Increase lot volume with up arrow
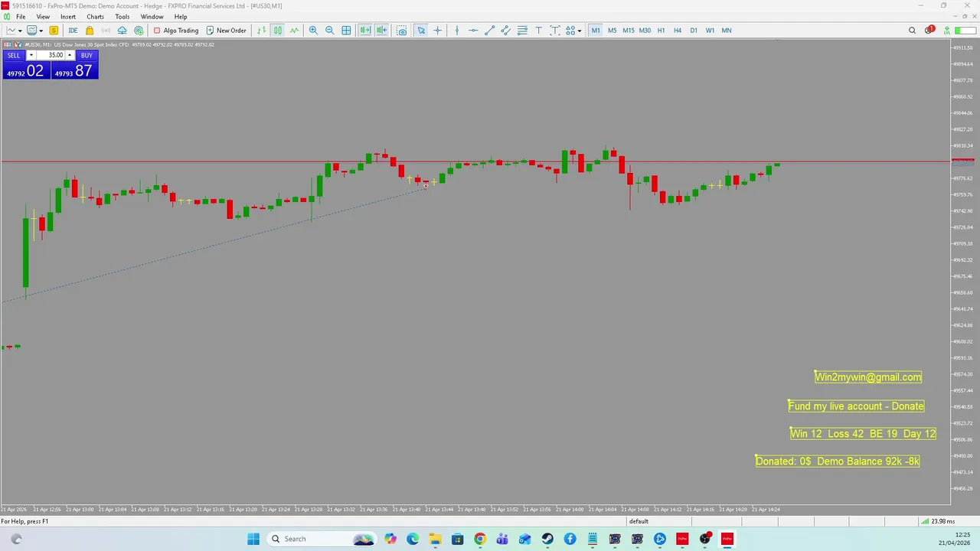Viewport: 980px width, 551px height. click(x=70, y=55)
